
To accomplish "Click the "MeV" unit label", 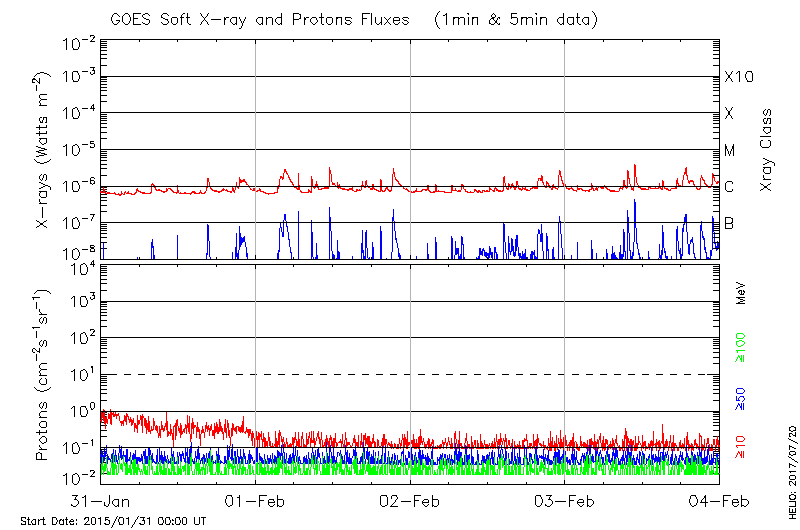I will point(741,294).
